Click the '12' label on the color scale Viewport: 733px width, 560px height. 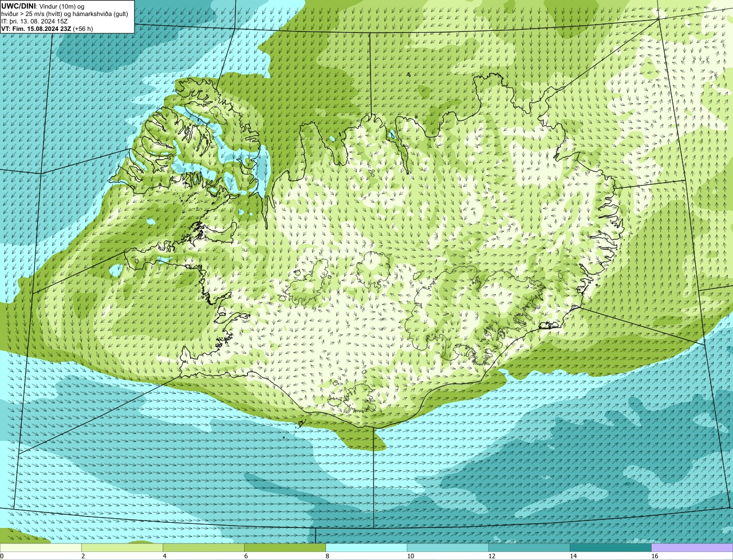[492, 556]
